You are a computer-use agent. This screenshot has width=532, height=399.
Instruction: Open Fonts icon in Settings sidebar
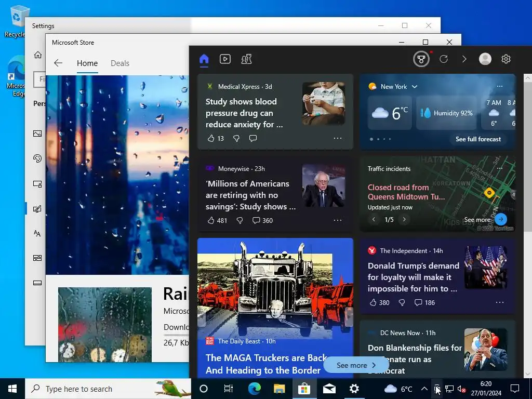[x=37, y=233]
